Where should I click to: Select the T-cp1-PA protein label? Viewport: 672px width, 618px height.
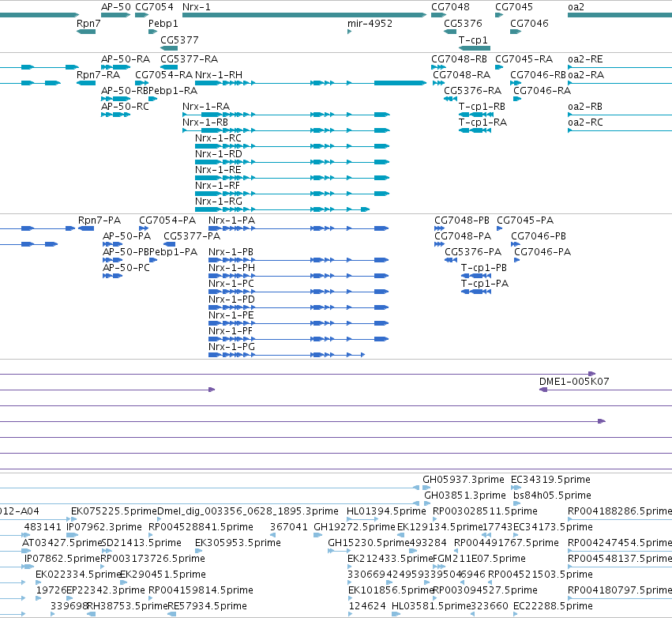tap(484, 284)
